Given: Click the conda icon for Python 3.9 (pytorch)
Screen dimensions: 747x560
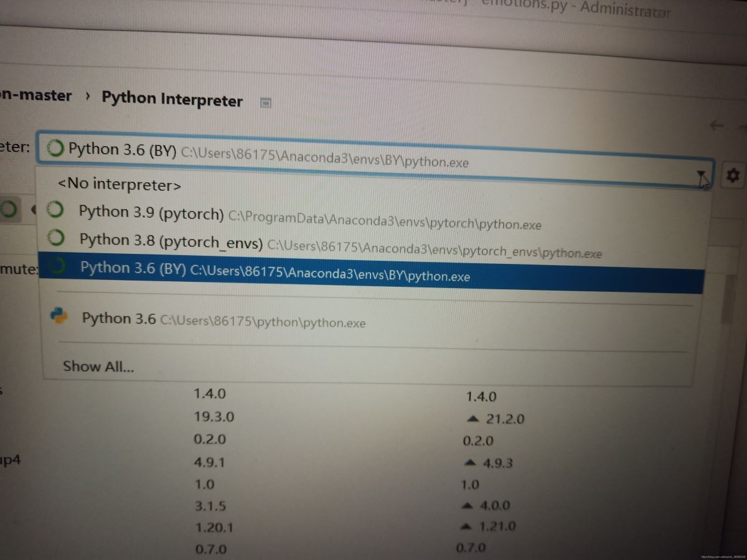Looking at the screenshot, I should click(55, 210).
